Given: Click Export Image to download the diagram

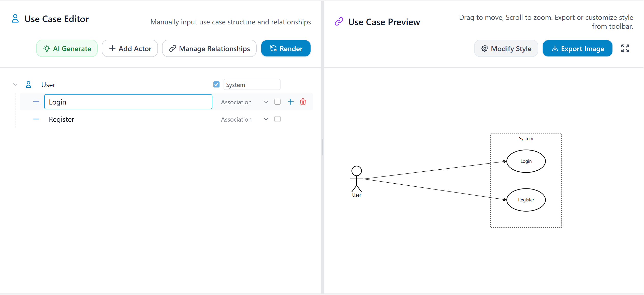Looking at the screenshot, I should [x=578, y=48].
